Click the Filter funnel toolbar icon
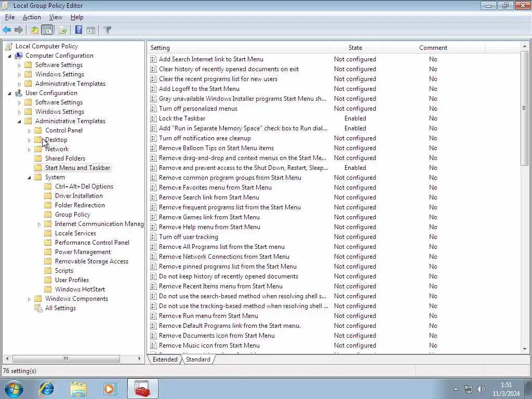Image resolution: width=532 pixels, height=399 pixels. [x=107, y=30]
